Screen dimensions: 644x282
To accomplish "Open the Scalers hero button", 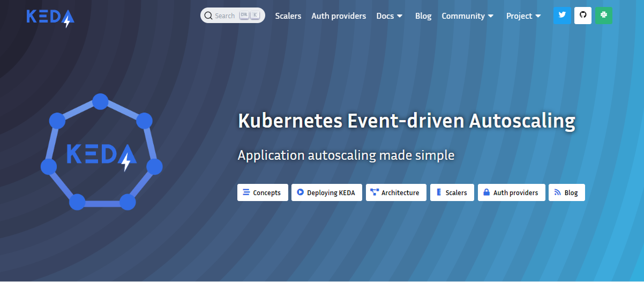I will (x=452, y=192).
